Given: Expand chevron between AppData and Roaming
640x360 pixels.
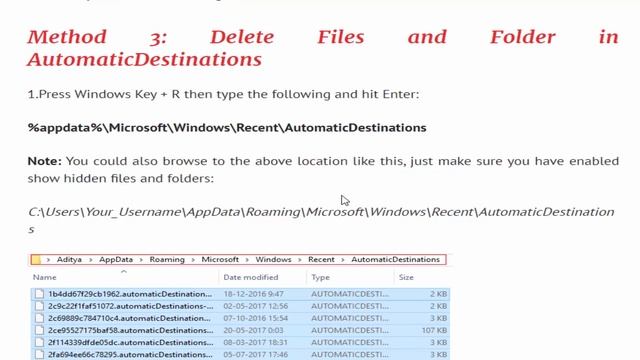Looking at the screenshot, I should click(x=141, y=260).
